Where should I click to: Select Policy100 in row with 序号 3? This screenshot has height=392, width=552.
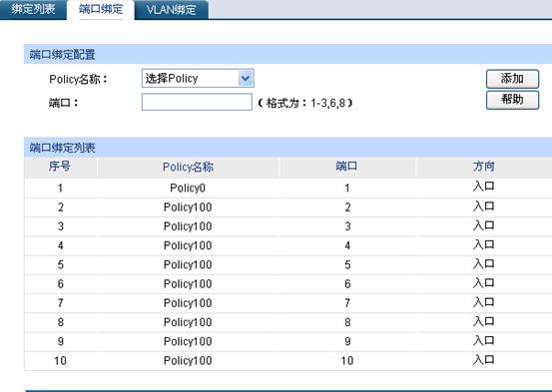[188, 226]
